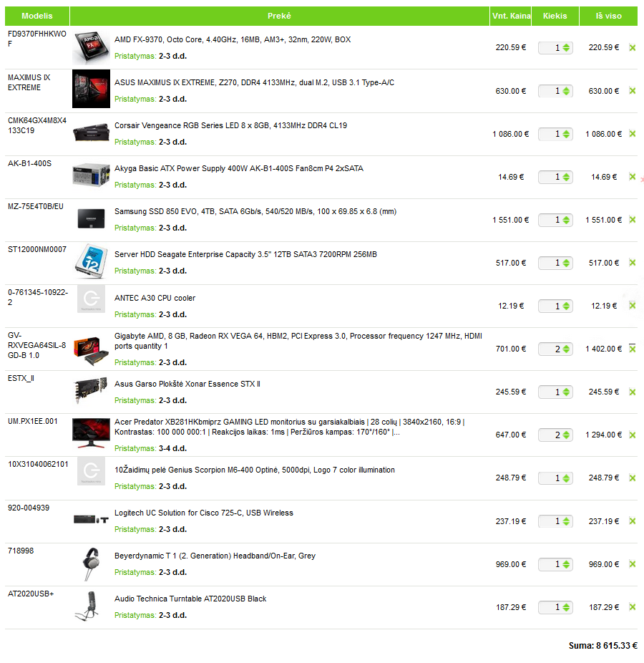Remove Asus Xonar Essence STX II
The height and width of the screenshot is (663, 644).
tap(632, 392)
